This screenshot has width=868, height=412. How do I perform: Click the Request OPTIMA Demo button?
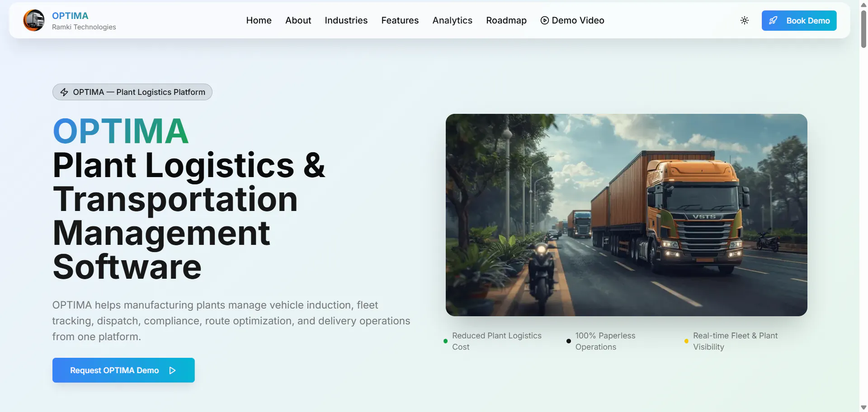click(x=123, y=370)
